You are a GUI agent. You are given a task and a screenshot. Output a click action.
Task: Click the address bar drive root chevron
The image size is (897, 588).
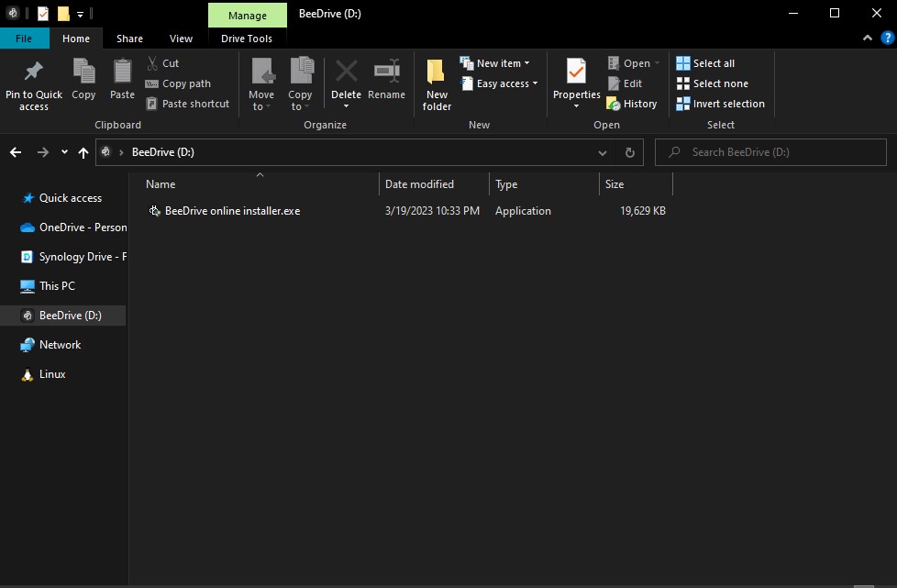(121, 152)
